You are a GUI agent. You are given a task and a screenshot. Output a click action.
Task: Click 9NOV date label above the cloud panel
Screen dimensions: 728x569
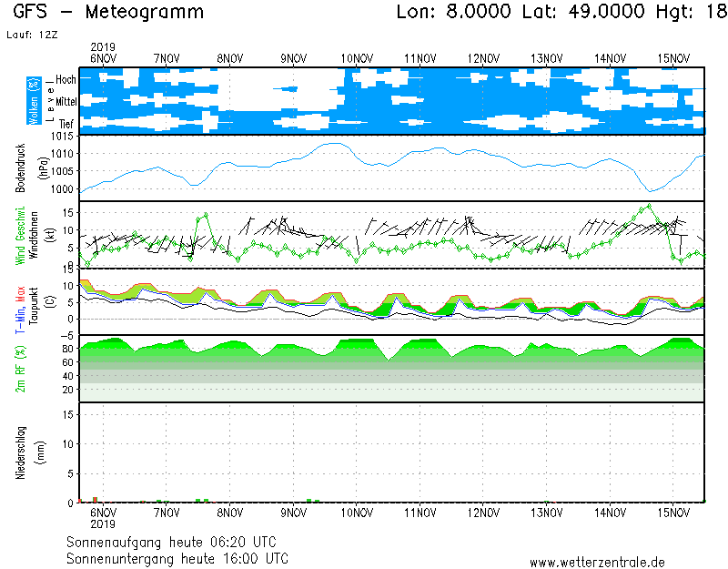point(293,58)
